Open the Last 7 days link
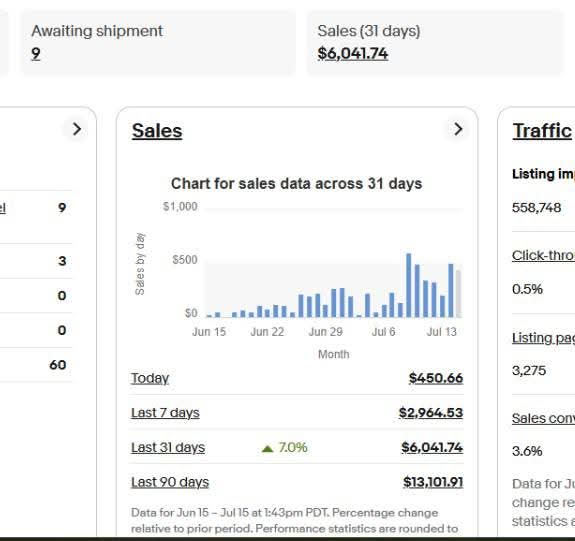 (x=165, y=413)
